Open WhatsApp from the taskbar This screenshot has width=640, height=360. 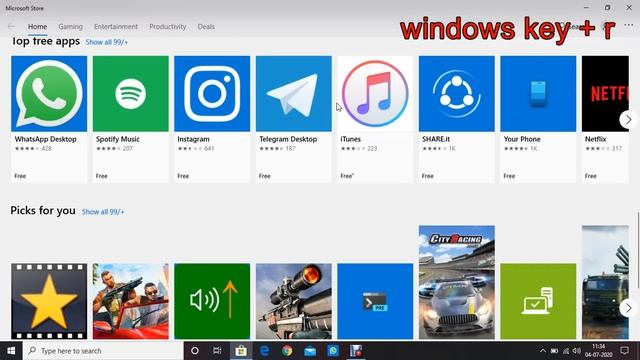click(x=333, y=351)
